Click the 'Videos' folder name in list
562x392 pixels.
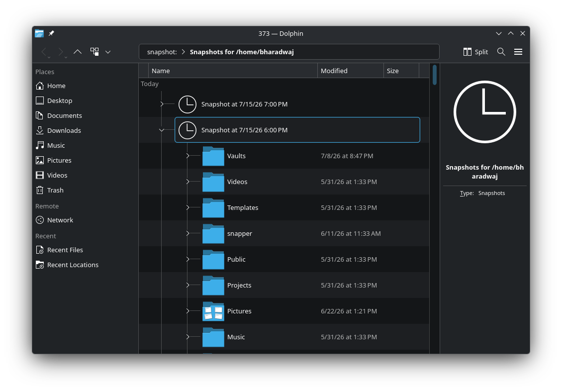(237, 182)
